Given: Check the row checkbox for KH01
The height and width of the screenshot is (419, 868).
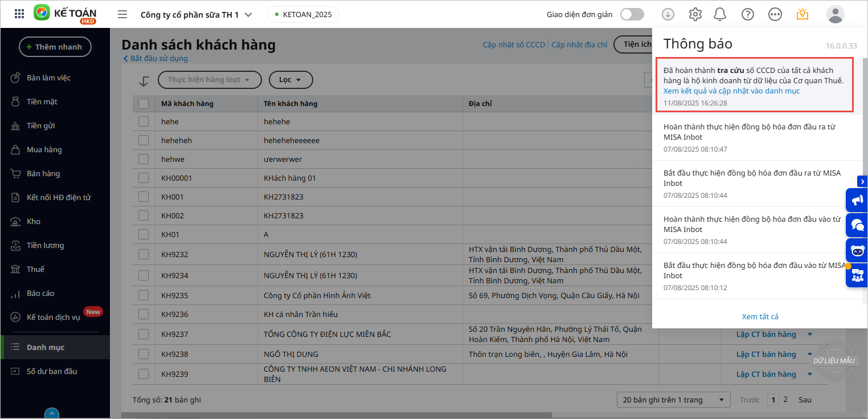Looking at the screenshot, I should point(144,234).
